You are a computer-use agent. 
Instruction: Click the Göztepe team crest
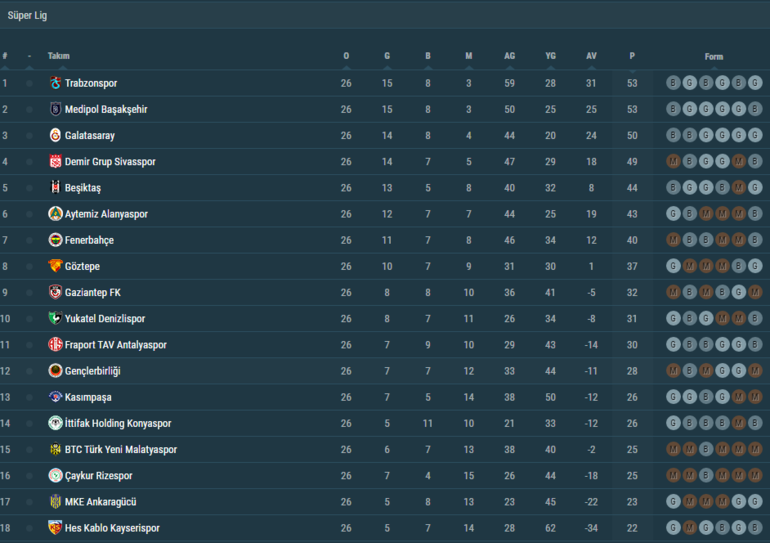[x=55, y=266]
